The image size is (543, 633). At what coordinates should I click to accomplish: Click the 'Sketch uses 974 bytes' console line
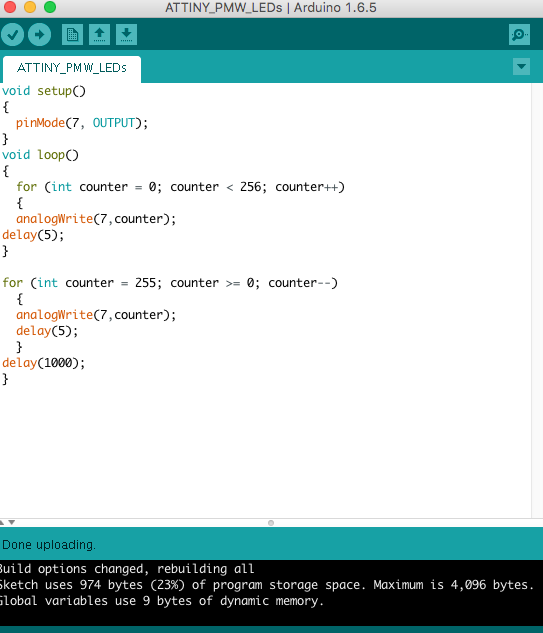pos(267,585)
